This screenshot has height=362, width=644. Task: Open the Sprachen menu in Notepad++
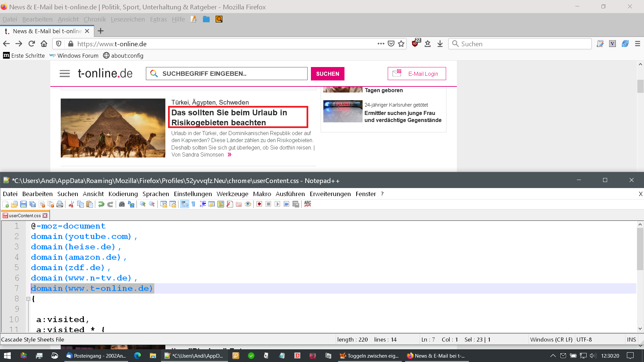pyautogui.click(x=156, y=194)
